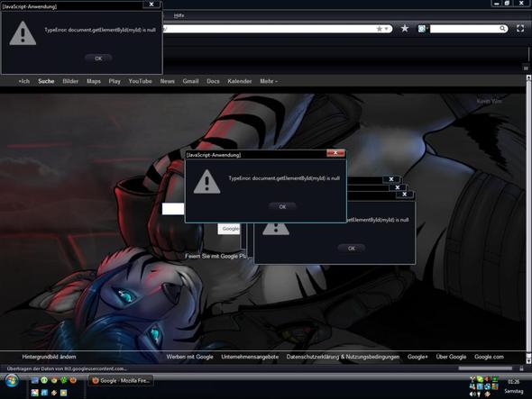Screen dimensions: 532x399
Task: Click the Chrome-like quick launch icon
Action: click(54, 380)
